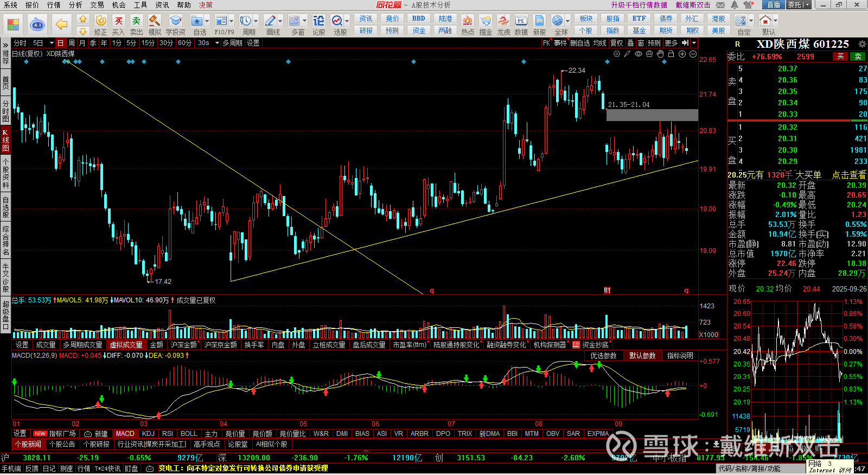Open the 指标说明 indicator description
Viewport: 868px width, 475px height.
[x=680, y=356]
